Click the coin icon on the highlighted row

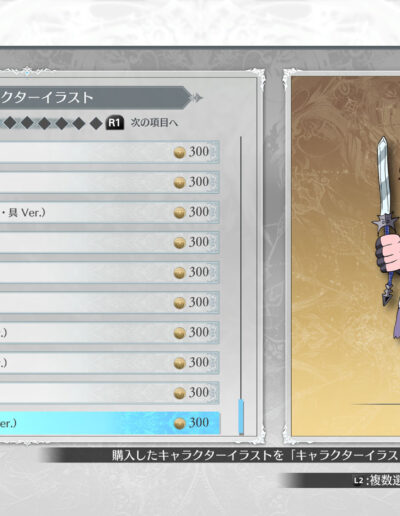(179, 423)
